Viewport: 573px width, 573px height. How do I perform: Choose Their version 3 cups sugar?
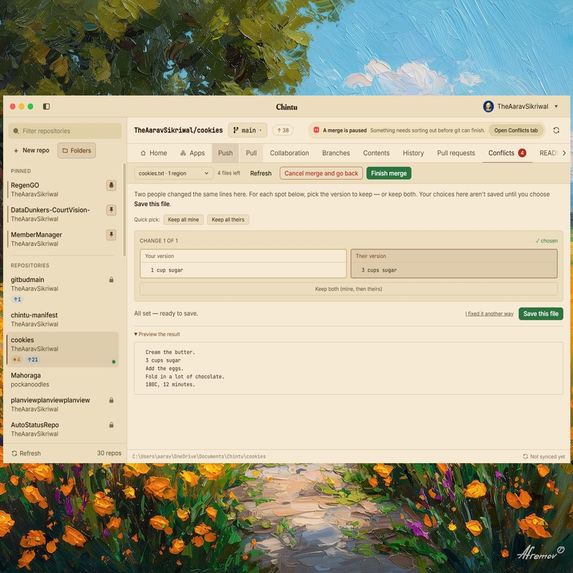pos(454,263)
